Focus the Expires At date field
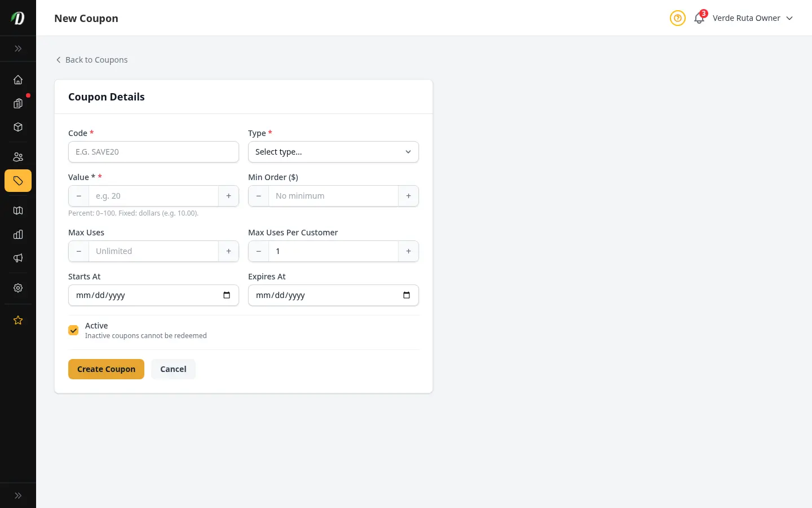This screenshot has width=812, height=508. (333, 295)
